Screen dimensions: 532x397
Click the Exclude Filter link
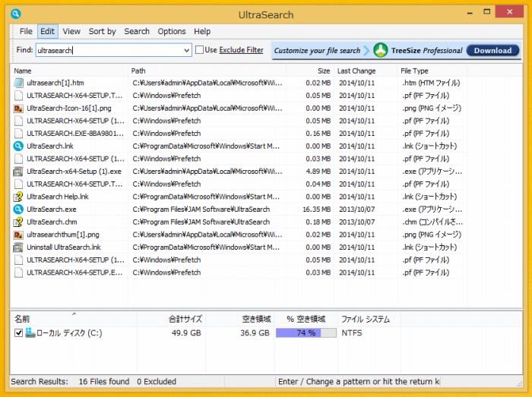tap(241, 50)
